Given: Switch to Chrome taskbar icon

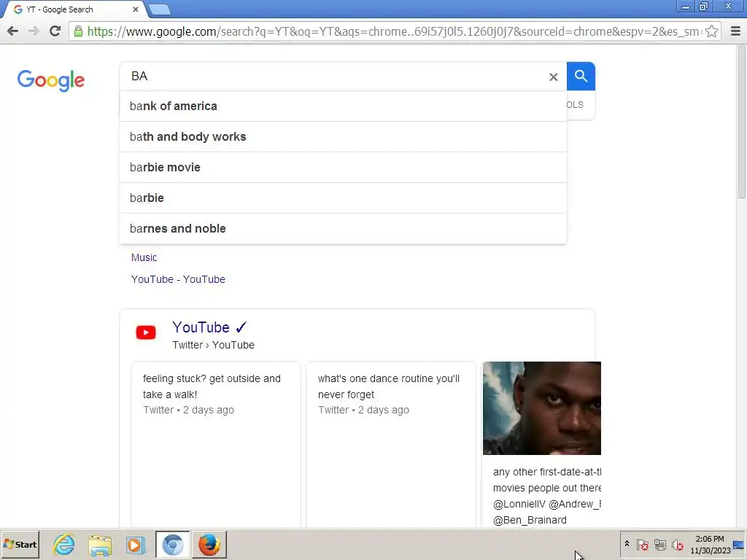Looking at the screenshot, I should pyautogui.click(x=172, y=544).
